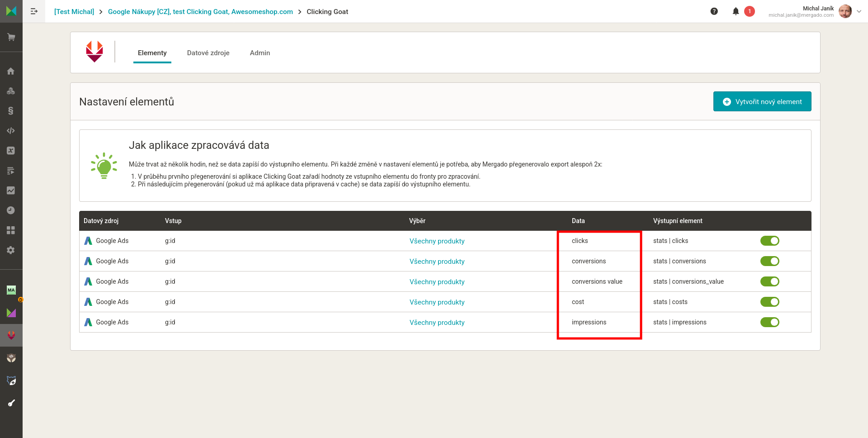The height and width of the screenshot is (438, 868).
Task: Open the statistics chart icon in sidebar
Action: [x=11, y=190]
